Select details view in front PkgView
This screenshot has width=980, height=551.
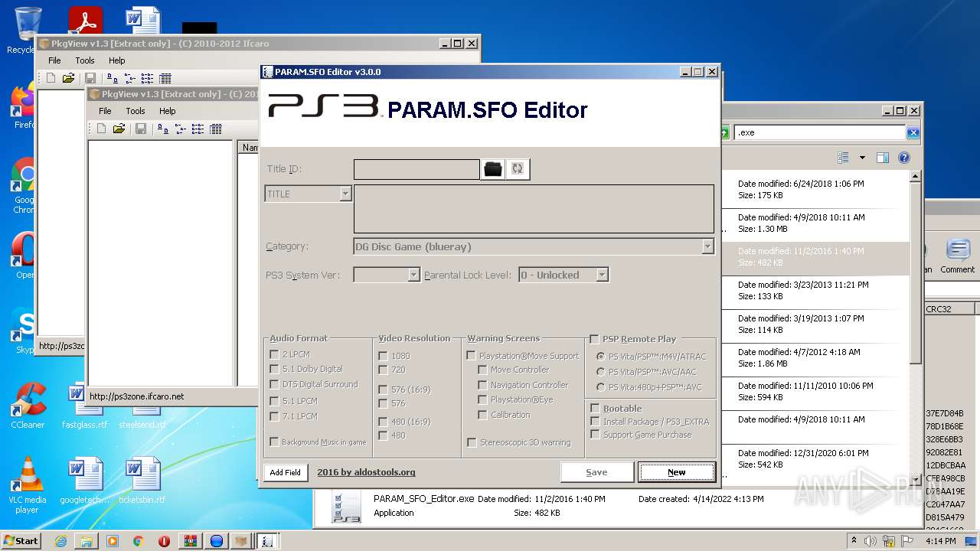click(216, 129)
